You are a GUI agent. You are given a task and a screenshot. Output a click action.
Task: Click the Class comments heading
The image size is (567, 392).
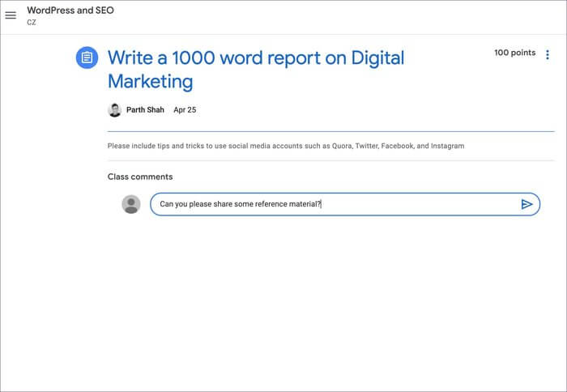click(x=139, y=177)
